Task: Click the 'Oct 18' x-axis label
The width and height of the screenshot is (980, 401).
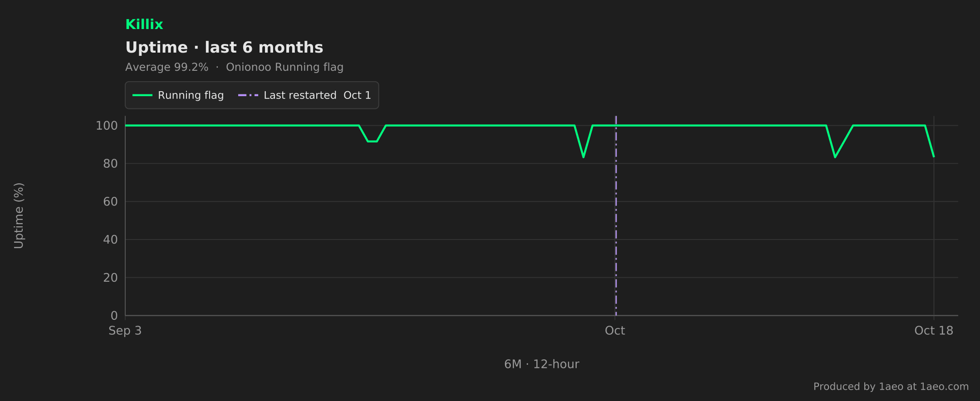Action: tap(934, 331)
